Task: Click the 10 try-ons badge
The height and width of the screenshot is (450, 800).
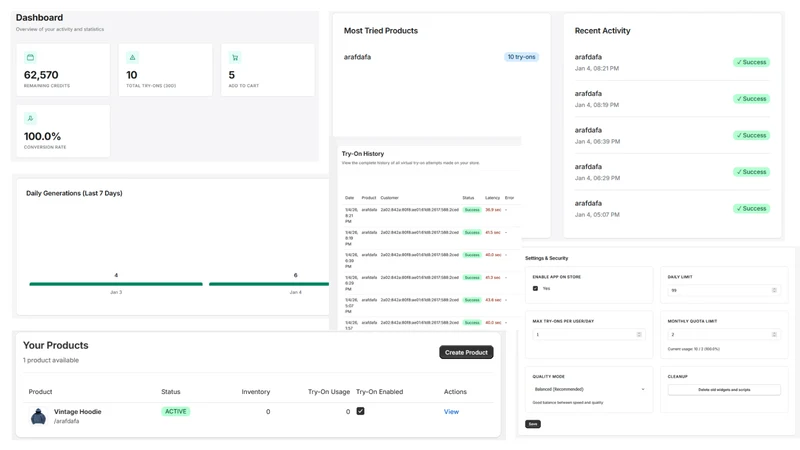Action: coord(521,57)
